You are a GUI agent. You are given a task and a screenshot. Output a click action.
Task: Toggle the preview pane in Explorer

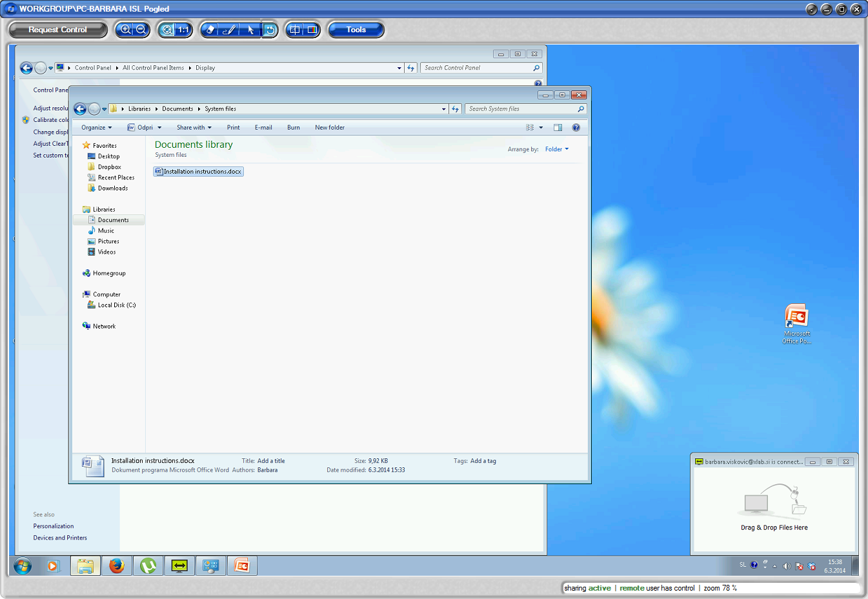click(558, 127)
